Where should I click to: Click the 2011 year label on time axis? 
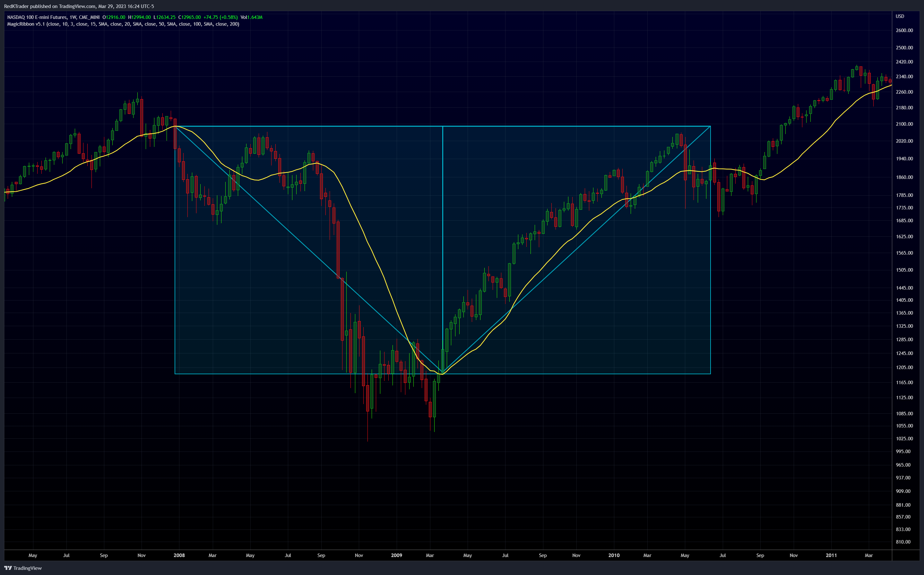click(x=831, y=555)
